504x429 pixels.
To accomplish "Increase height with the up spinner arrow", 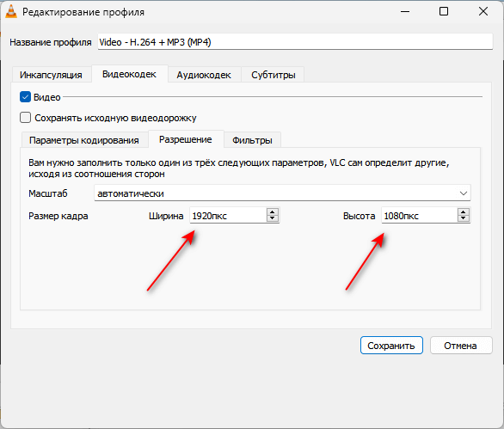I will tap(464, 212).
